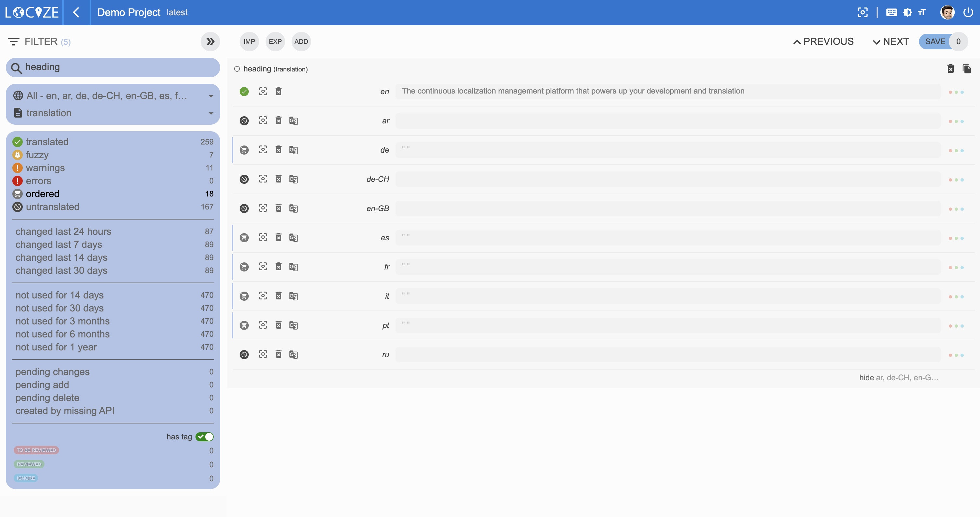The width and height of the screenshot is (980, 517).
Task: Click the NEXT navigation button
Action: point(890,42)
